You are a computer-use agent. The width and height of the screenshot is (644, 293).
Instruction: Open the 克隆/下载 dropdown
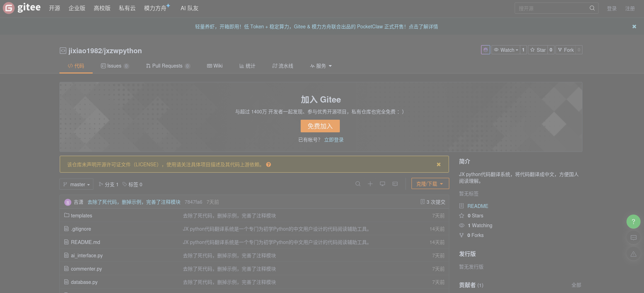(x=430, y=184)
